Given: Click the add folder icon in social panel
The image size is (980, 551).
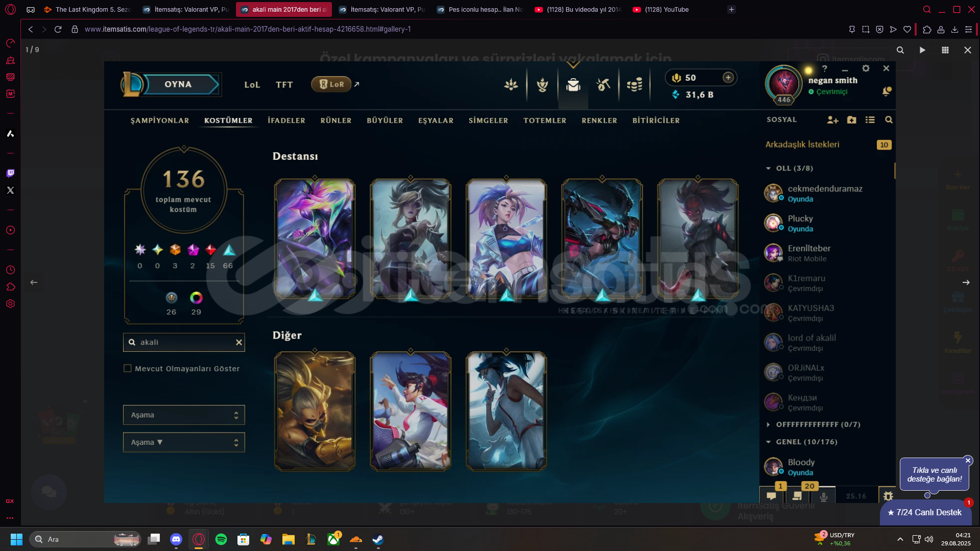Looking at the screenshot, I should (851, 120).
